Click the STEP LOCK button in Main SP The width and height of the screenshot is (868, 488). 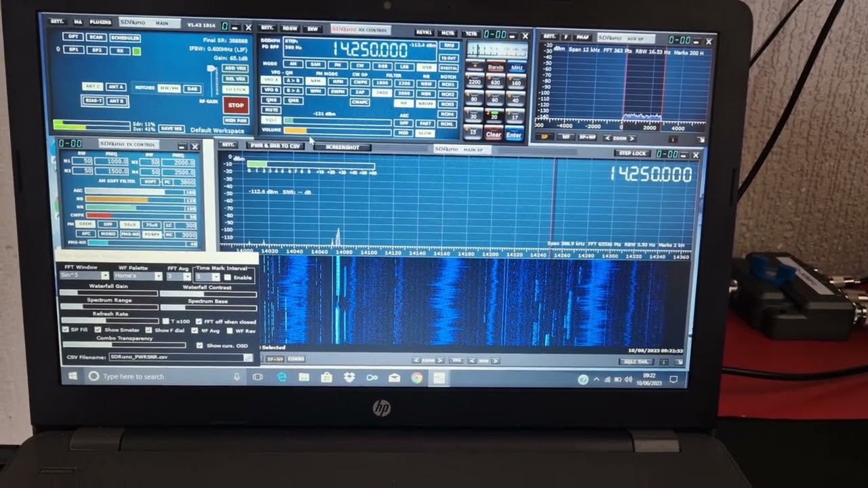coord(633,154)
